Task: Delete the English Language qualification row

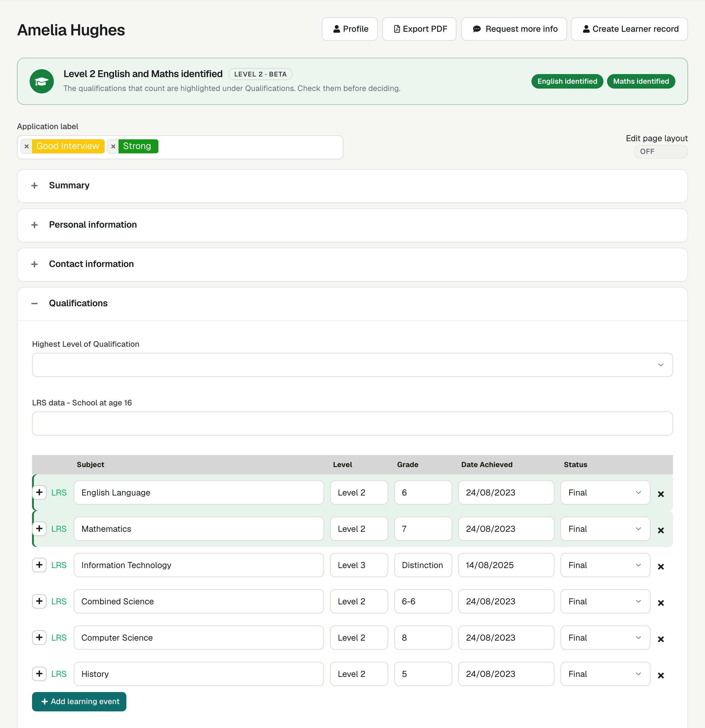Action: (x=661, y=494)
